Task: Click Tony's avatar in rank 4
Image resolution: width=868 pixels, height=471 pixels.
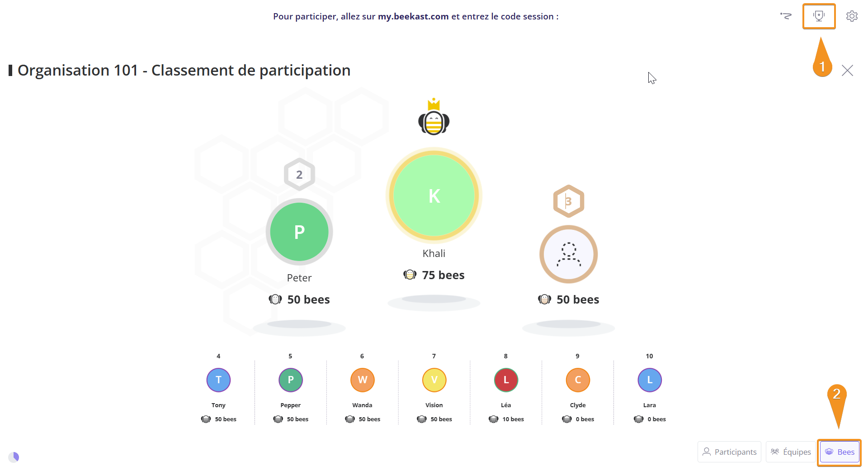Action: [218, 380]
